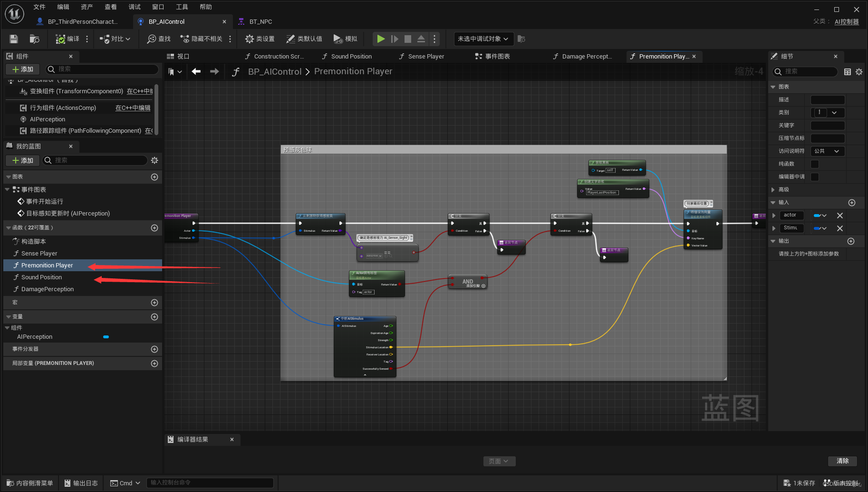Open the 工具 menu
The width and height of the screenshot is (868, 492).
coord(182,7)
